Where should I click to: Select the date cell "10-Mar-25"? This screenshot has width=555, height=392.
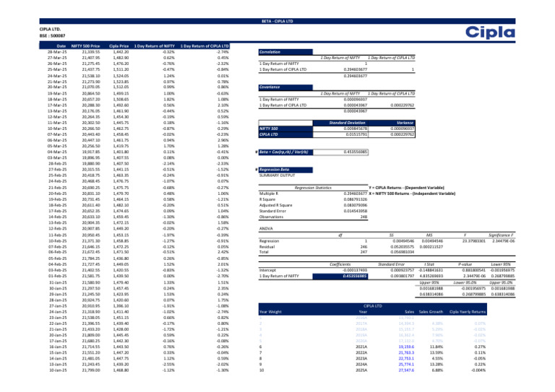[x=57, y=129]
